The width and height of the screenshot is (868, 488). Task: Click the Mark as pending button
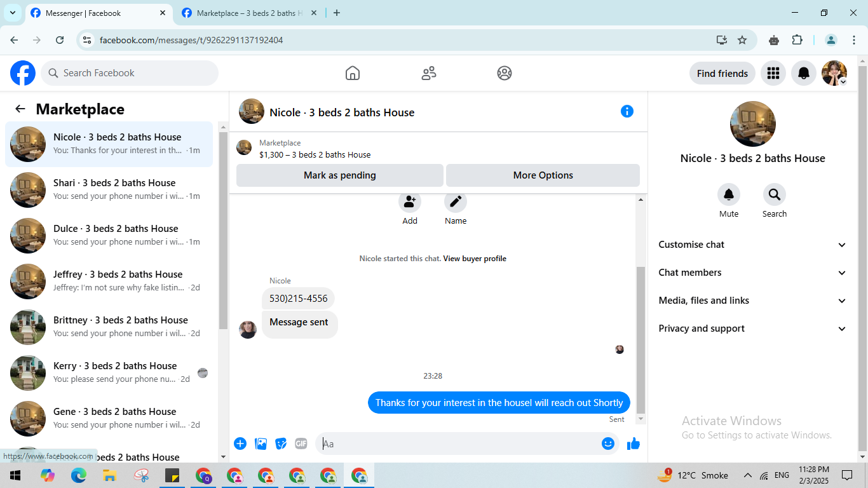[340, 175]
